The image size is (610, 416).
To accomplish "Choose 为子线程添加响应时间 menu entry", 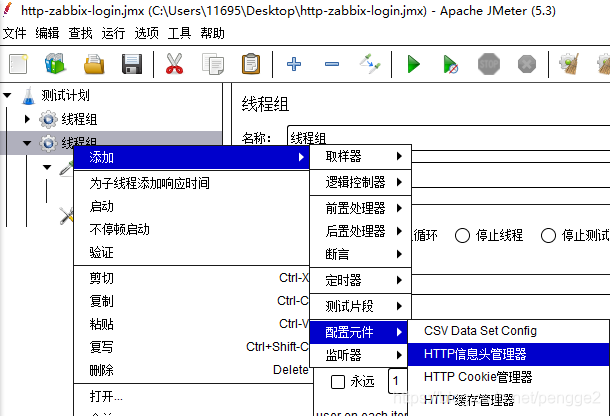I will click(x=191, y=183).
